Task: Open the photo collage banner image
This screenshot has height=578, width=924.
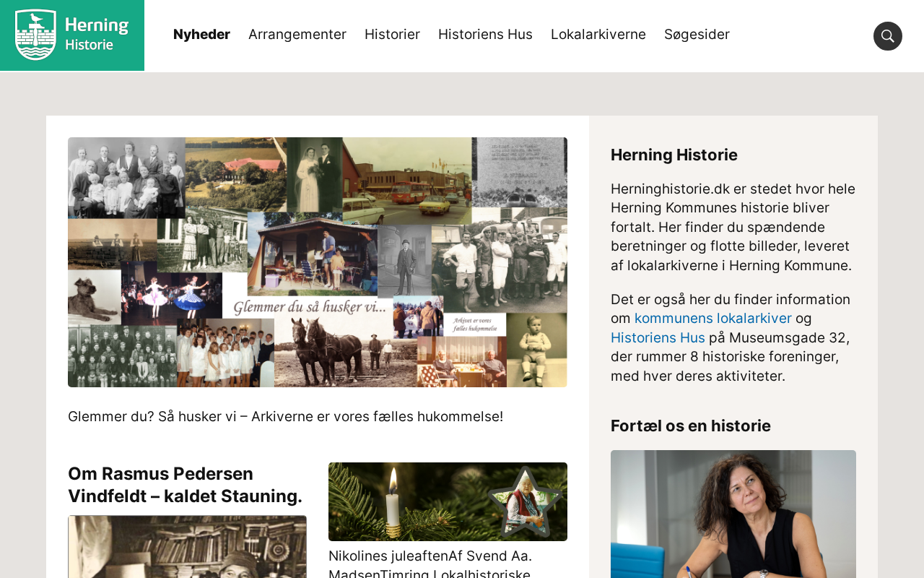Action: click(318, 262)
